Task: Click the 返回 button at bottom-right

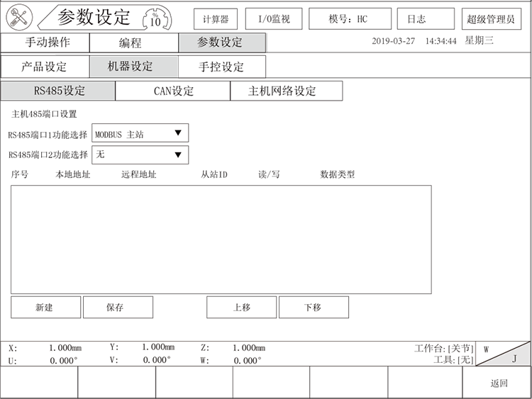Action: (498, 383)
